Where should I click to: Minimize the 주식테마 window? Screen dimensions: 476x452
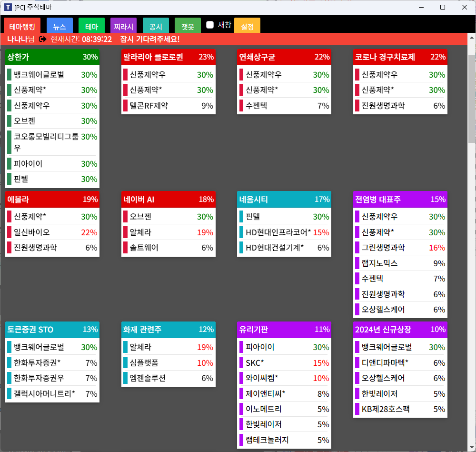click(421, 7)
